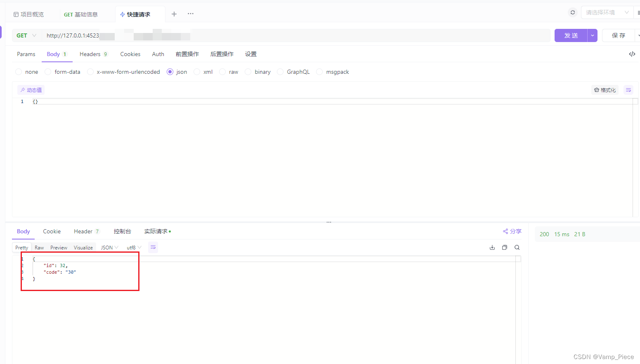
Task: Open response Cookie tab
Action: coord(52,231)
